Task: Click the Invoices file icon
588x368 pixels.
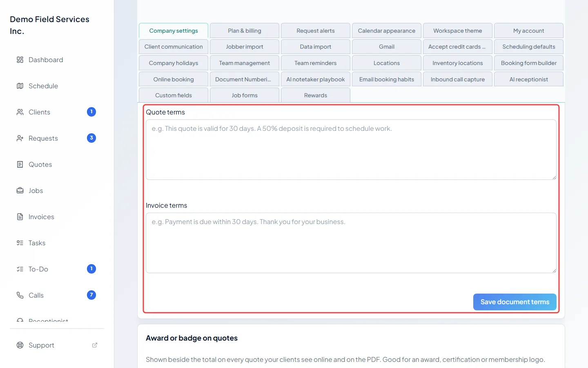Action: 20,217
